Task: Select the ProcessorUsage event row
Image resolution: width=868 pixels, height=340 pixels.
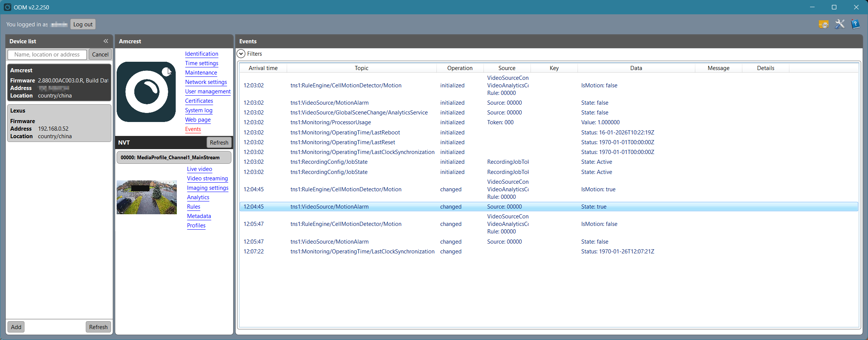Action: click(x=549, y=122)
